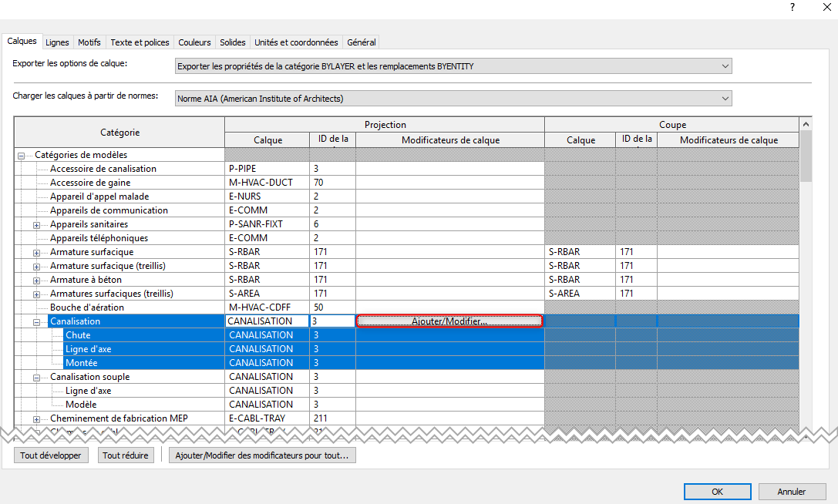Expand the Armature à béton category
The image size is (838, 504).
(x=36, y=280)
